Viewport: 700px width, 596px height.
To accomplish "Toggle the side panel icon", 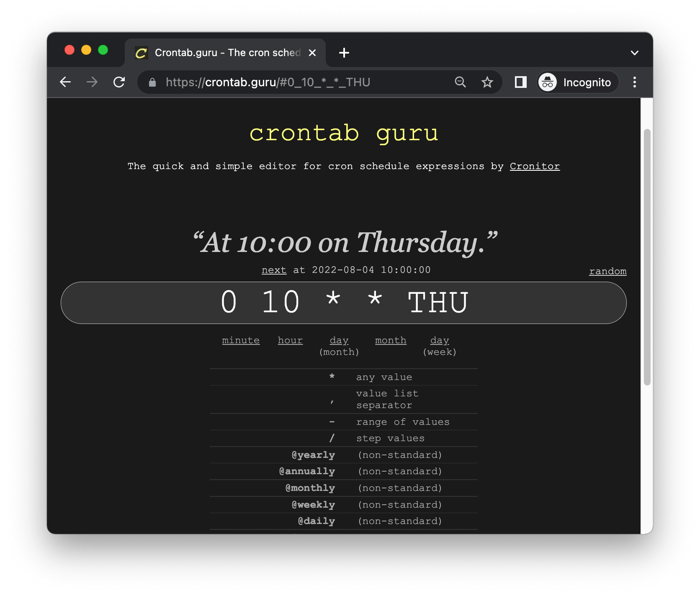I will (x=520, y=82).
